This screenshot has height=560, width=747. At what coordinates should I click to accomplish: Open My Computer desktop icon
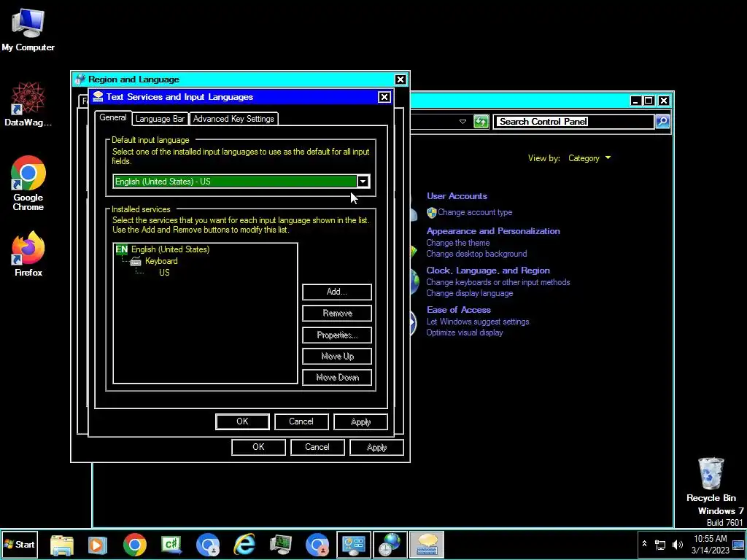click(28, 29)
